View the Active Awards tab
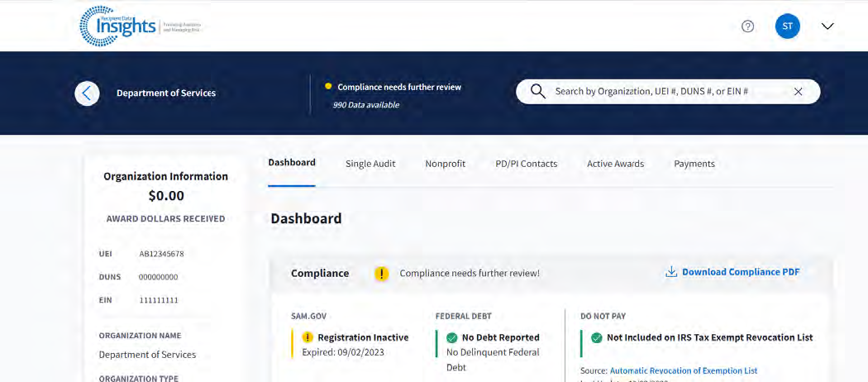The width and height of the screenshot is (868, 382). pos(615,164)
